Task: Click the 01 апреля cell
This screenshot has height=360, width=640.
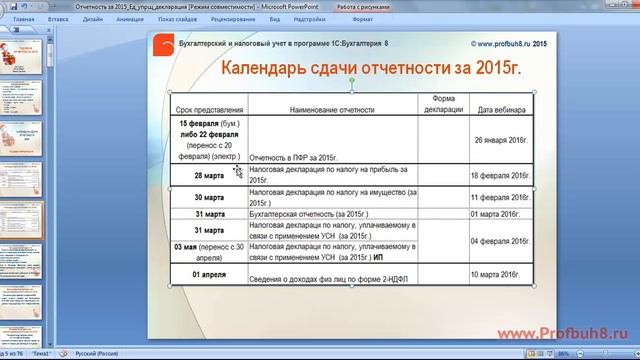Action: [x=209, y=274]
